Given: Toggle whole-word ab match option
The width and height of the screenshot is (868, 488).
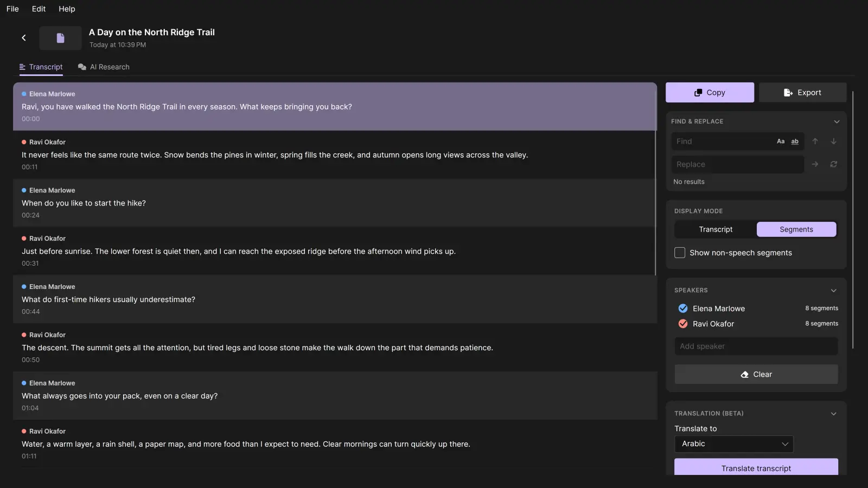Looking at the screenshot, I should tap(795, 142).
